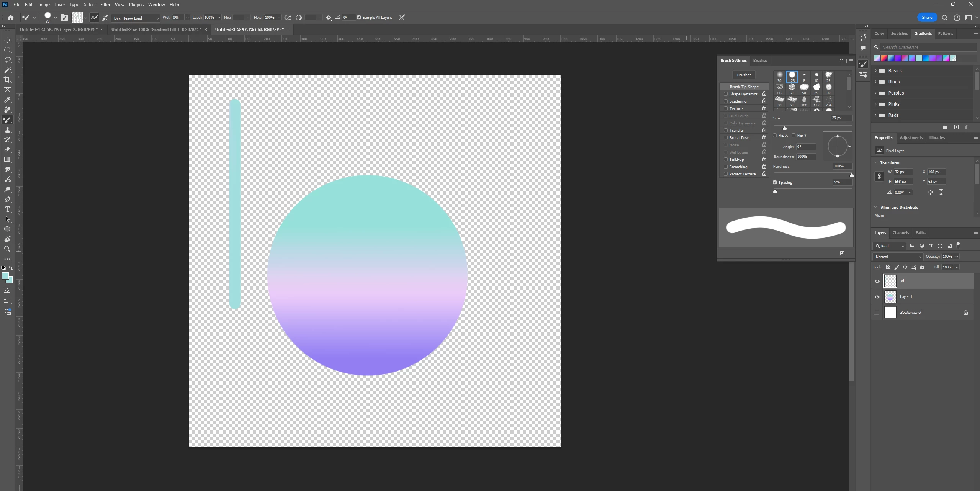Click the Brushes button in Brush Settings
Screen dimensions: 980x491
[744, 75]
